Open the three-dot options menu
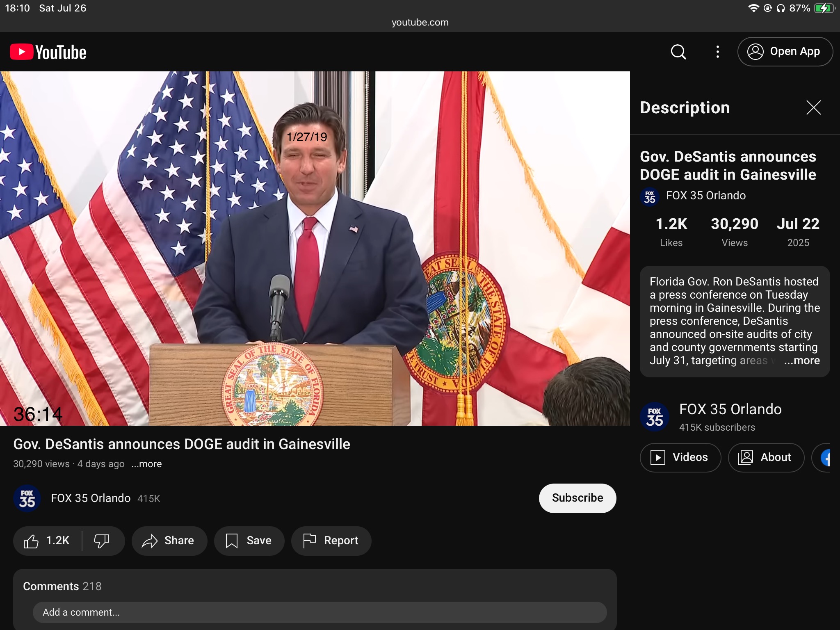This screenshot has width=840, height=630. (717, 52)
